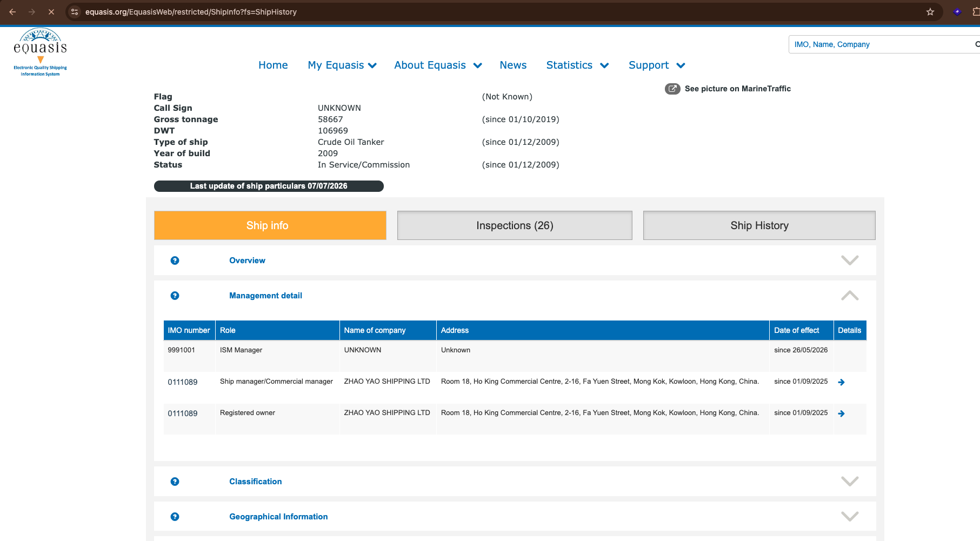Screen dimensions: 980x541
Task: Go to the Home page
Action: [x=273, y=65]
